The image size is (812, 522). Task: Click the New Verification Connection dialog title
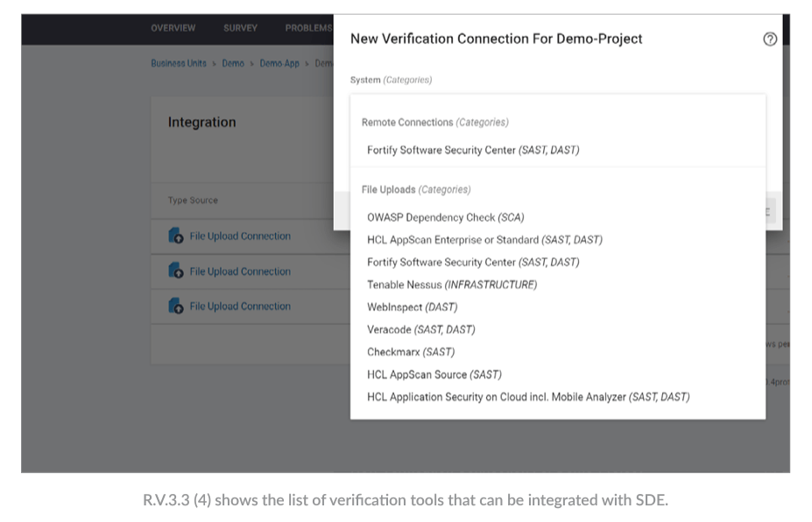pos(496,39)
